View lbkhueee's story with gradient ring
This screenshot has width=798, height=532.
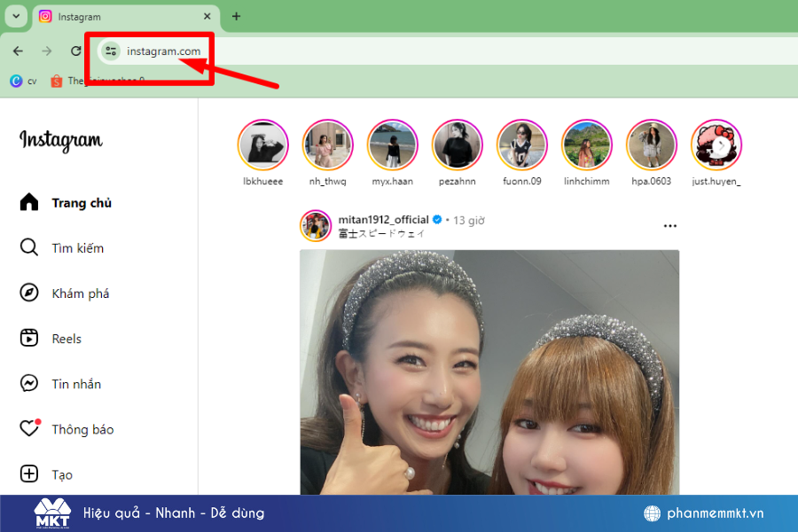click(262, 144)
